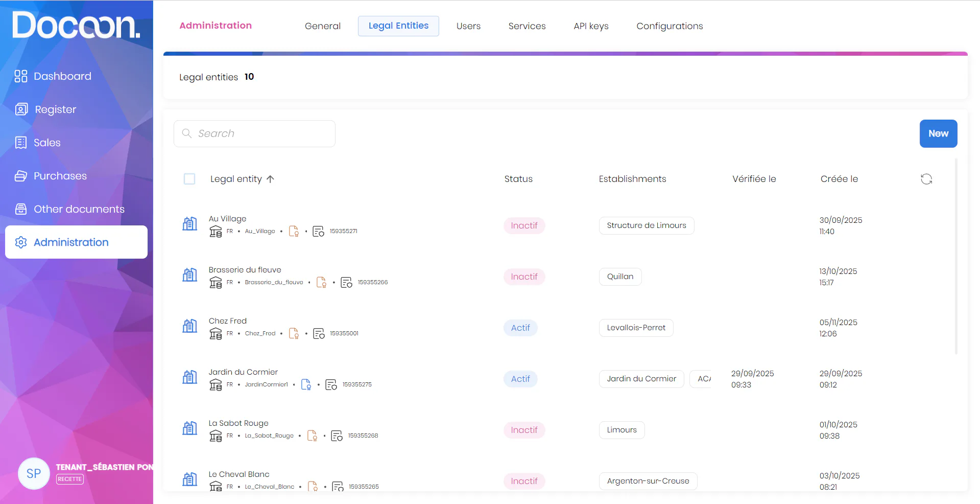This screenshot has width=980, height=504.
Task: Open the Other documents sidebar icon
Action: 21,209
